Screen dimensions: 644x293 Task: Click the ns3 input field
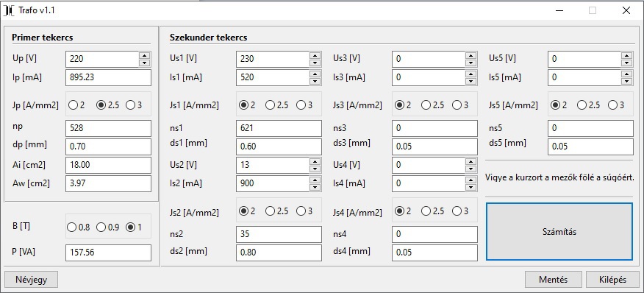(x=434, y=128)
